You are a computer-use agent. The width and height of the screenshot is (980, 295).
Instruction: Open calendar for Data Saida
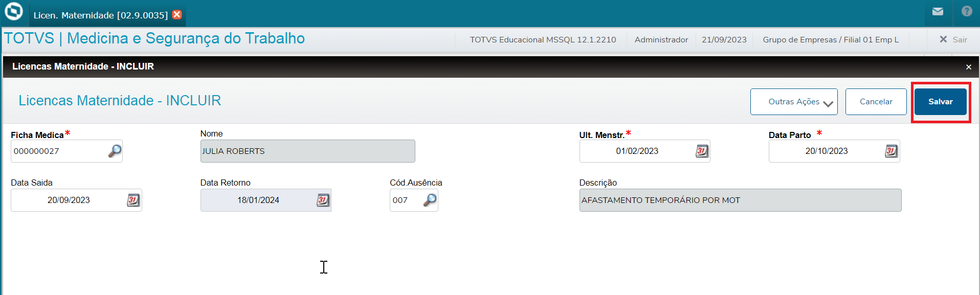[133, 200]
